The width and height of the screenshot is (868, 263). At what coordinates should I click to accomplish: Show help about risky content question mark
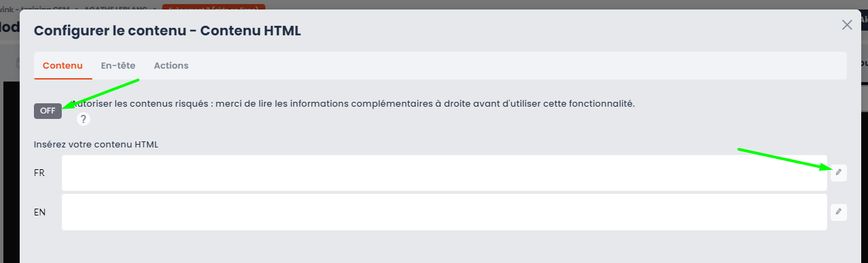pos(83,120)
